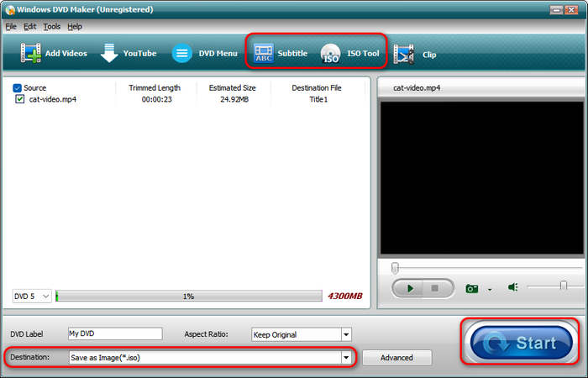This screenshot has height=378, width=588.
Task: Close the Windows DVD Maker window
Action: tap(571, 10)
